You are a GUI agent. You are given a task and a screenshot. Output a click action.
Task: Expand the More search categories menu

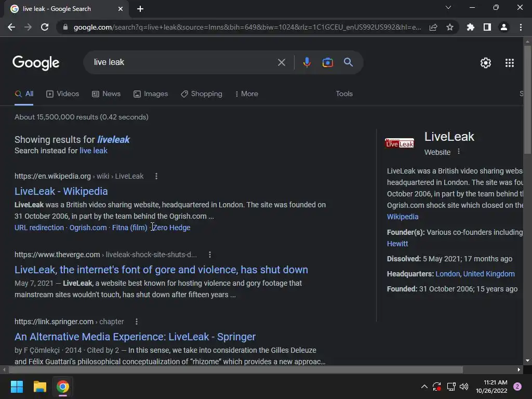(247, 94)
